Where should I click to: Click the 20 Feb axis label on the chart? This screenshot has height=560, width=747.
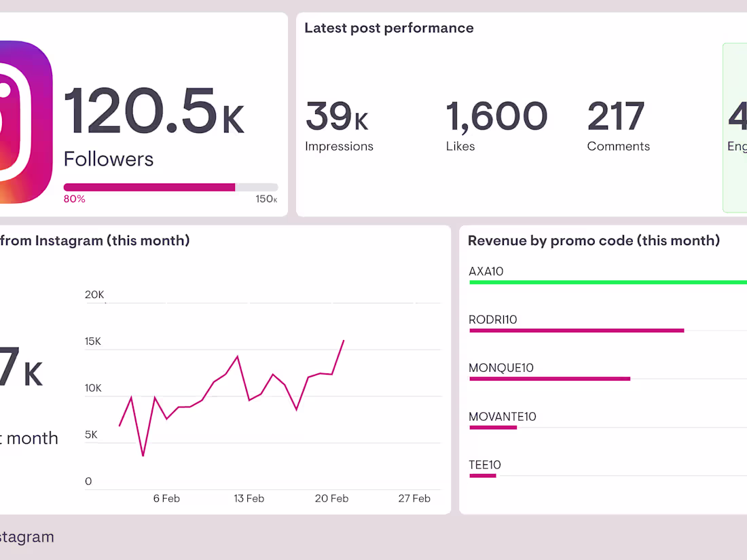331,498
